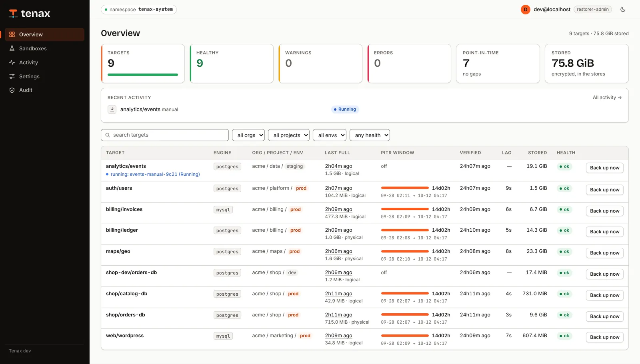The image size is (640, 364).
Task: Back up analytics/events now
Action: [x=604, y=168]
